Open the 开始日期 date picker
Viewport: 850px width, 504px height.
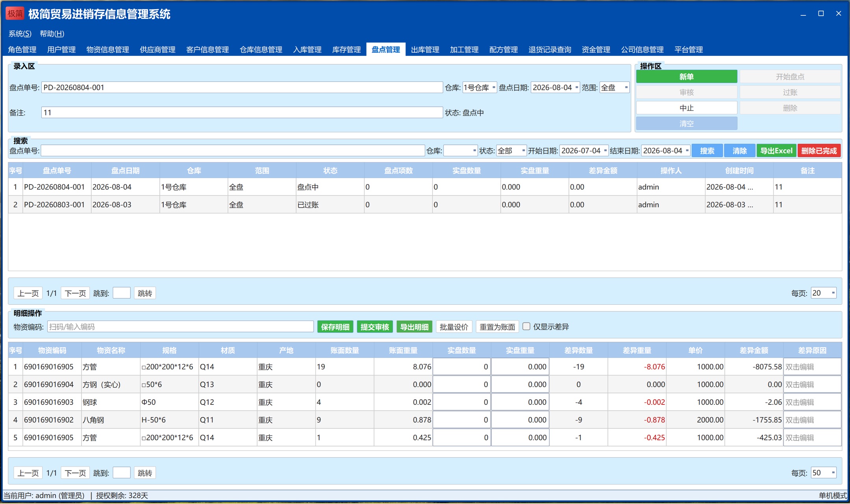pos(584,150)
